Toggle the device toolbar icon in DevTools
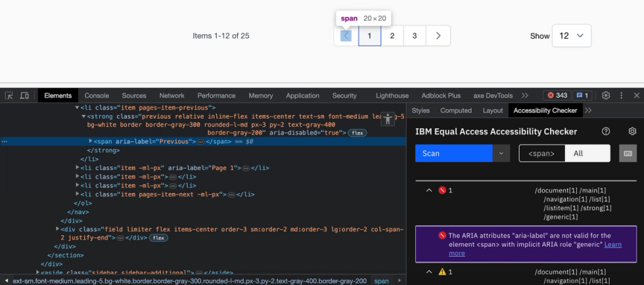644x285 pixels. coord(25,95)
